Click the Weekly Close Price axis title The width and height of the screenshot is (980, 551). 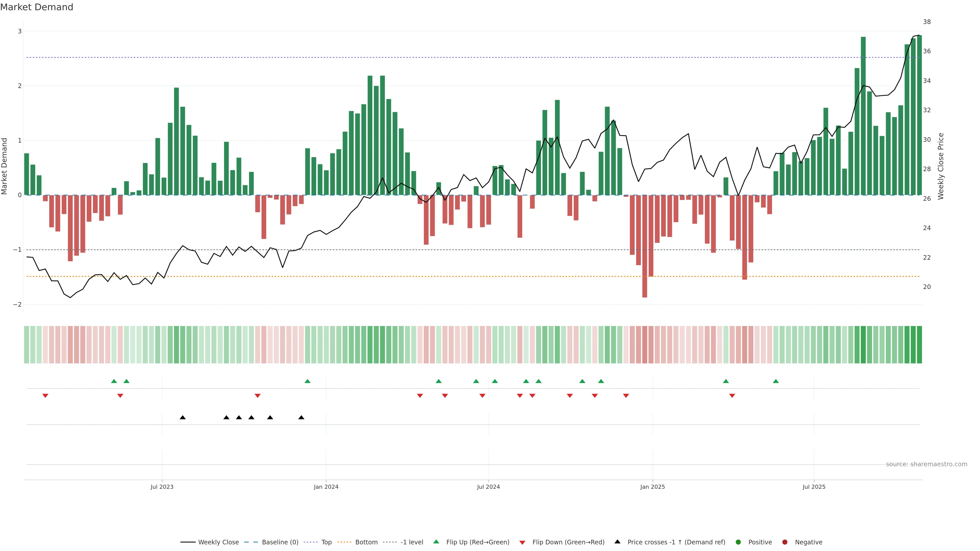coord(940,166)
